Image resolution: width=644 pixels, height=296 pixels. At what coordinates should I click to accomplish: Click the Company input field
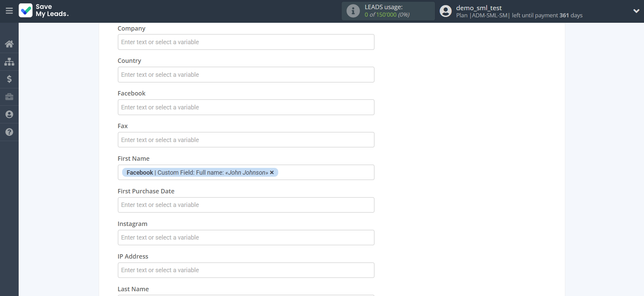point(246,42)
